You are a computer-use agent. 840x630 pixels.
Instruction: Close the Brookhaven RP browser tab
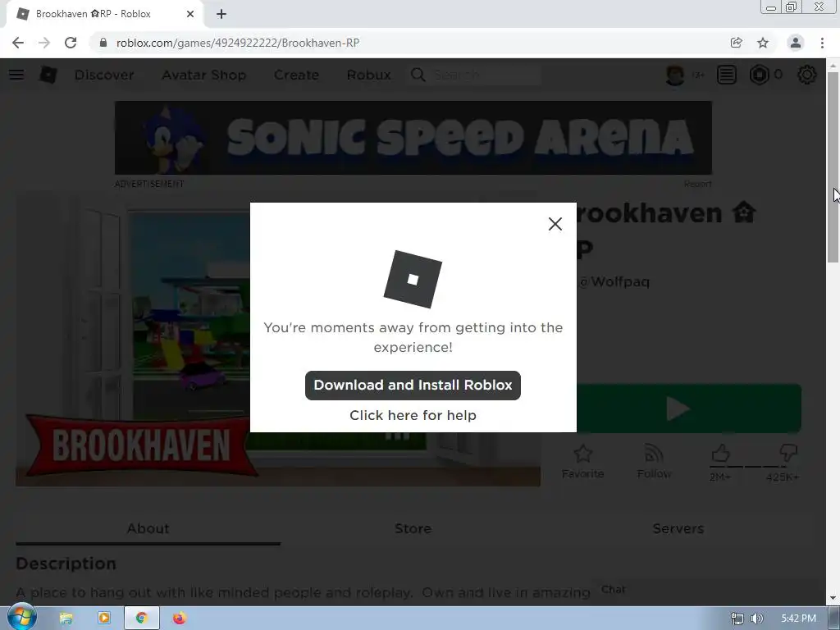click(190, 14)
